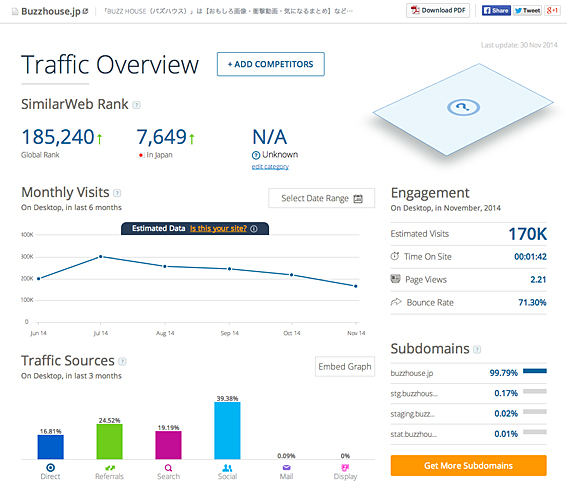
Task: Click the question mark on category illustration
Action: [x=463, y=107]
